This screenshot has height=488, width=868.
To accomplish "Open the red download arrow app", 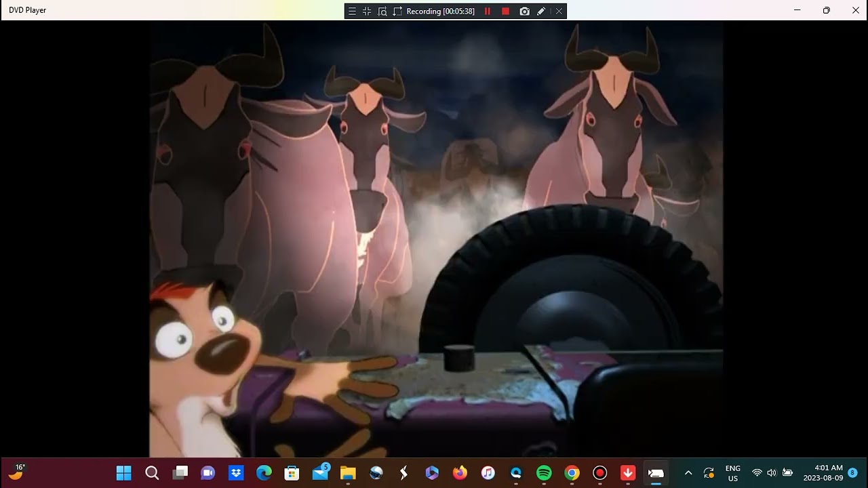I will coord(628,473).
